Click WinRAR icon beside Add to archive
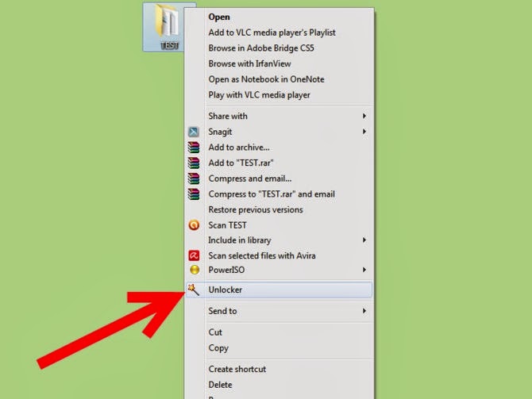 point(194,147)
